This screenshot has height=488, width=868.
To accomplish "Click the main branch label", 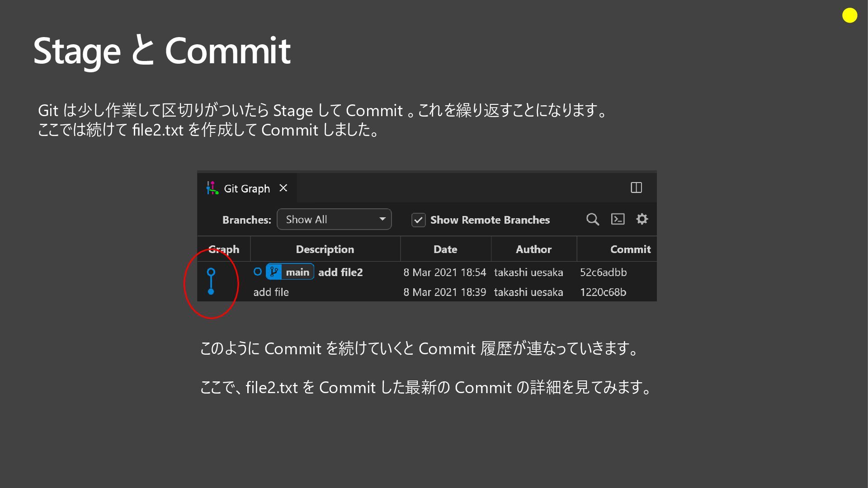I will tap(297, 272).
